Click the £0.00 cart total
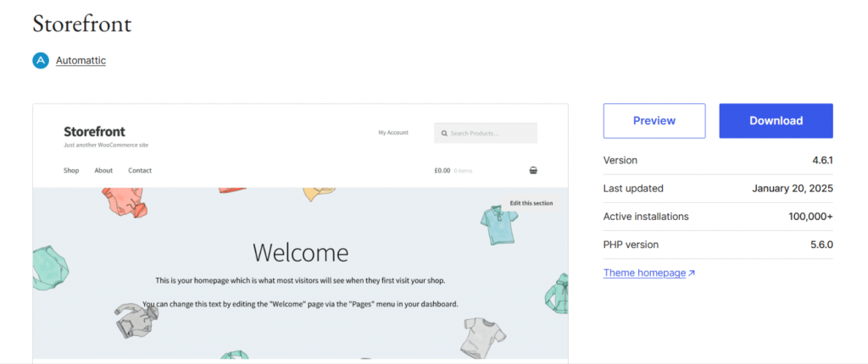Viewport: 868px width, 364px height. point(442,170)
